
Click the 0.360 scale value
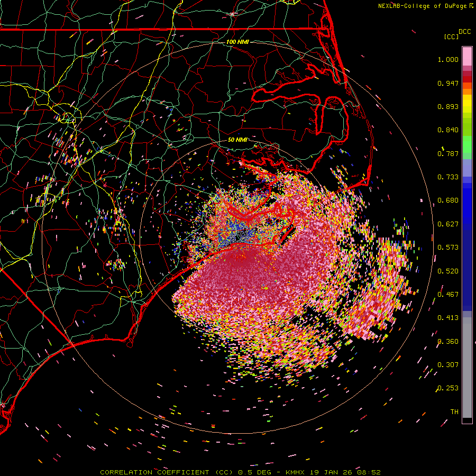(448, 342)
